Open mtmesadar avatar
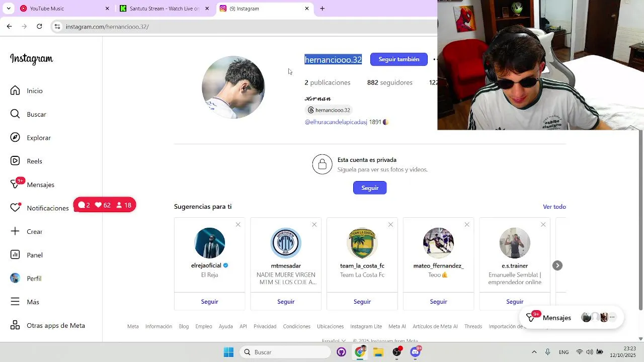 [286, 243]
